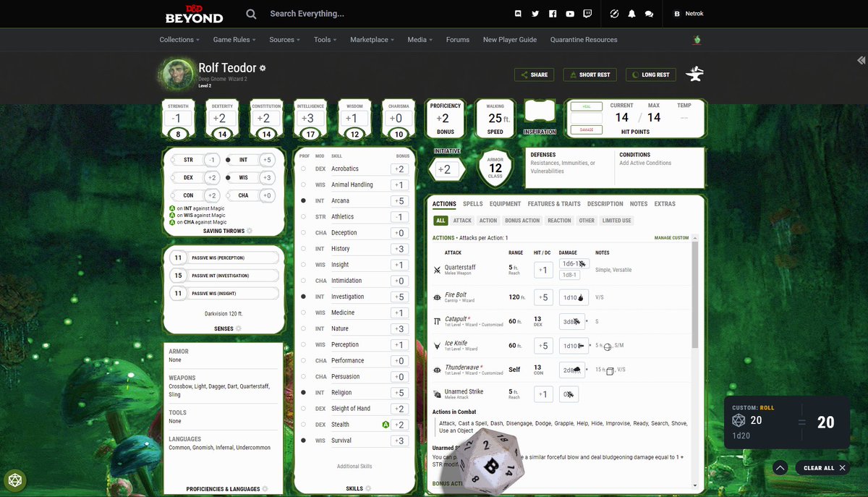868x497 pixels.
Task: Click the circular sync arrows icon
Action: (614, 14)
